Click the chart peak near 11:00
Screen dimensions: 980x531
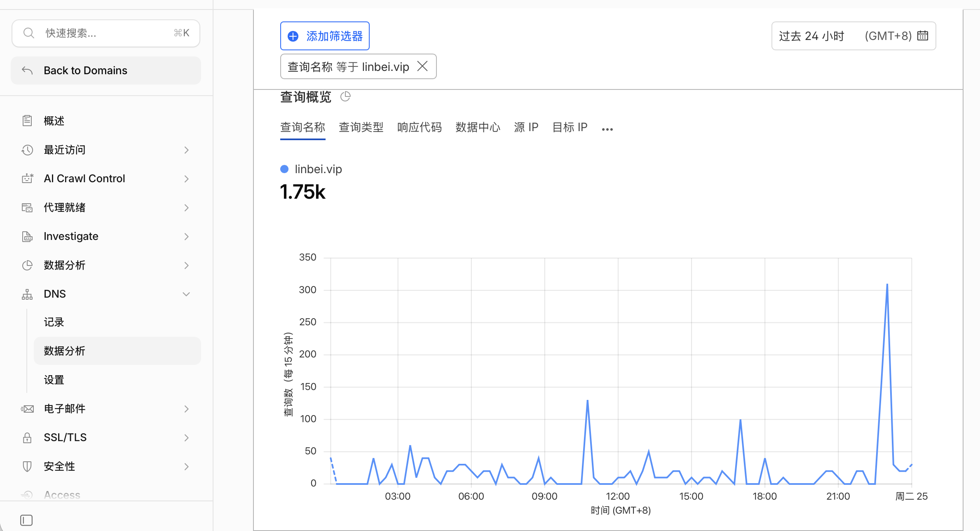(x=587, y=400)
